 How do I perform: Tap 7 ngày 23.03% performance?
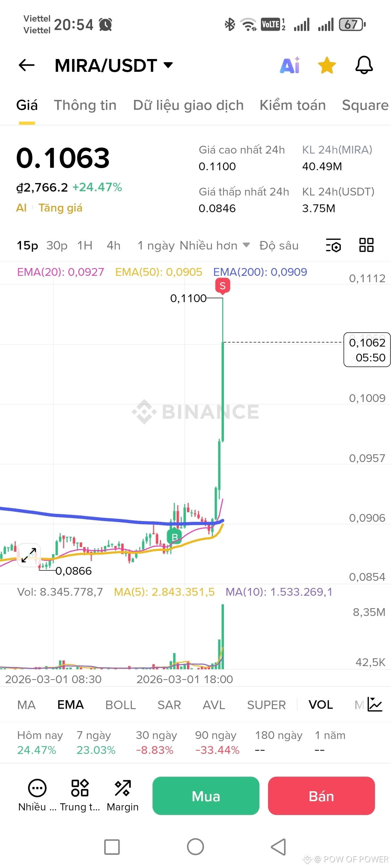point(96,743)
